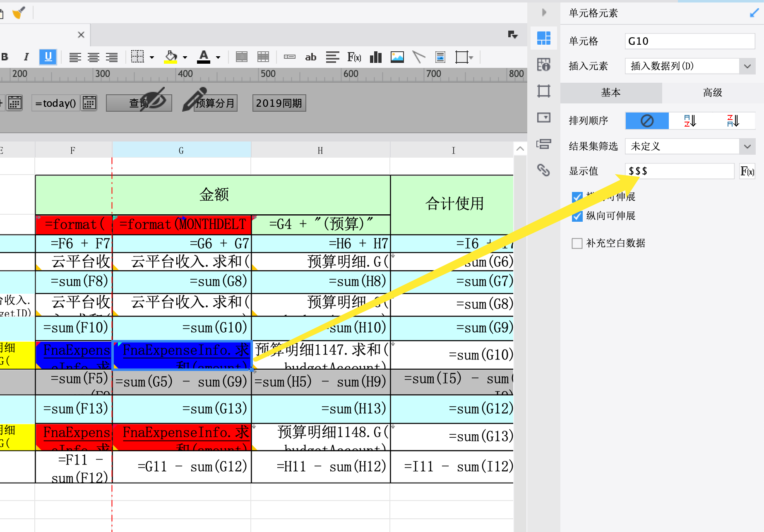Viewport: 764px width, 532px height.
Task: Collapse the right properties panel
Action: [x=544, y=12]
